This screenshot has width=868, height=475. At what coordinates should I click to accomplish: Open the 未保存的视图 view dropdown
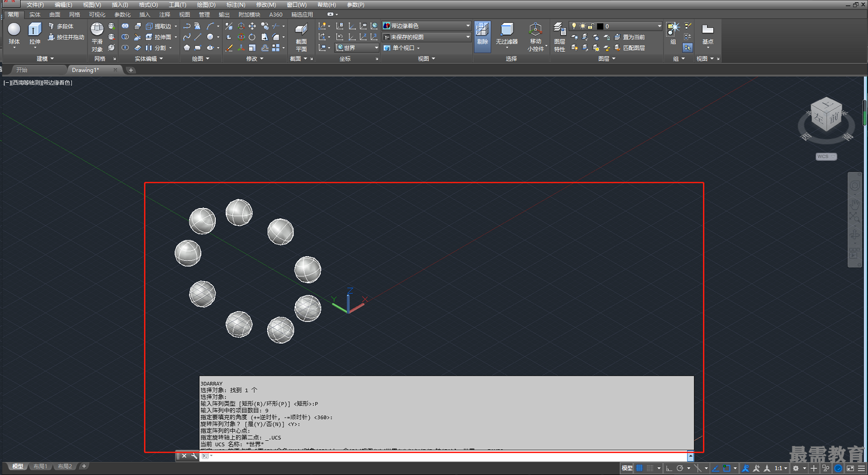[426, 37]
